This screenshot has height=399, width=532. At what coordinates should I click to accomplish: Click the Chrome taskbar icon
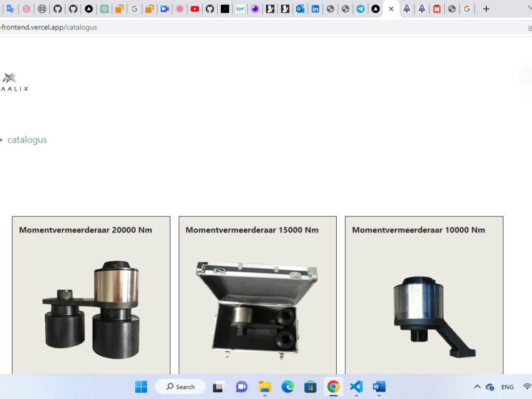(333, 387)
